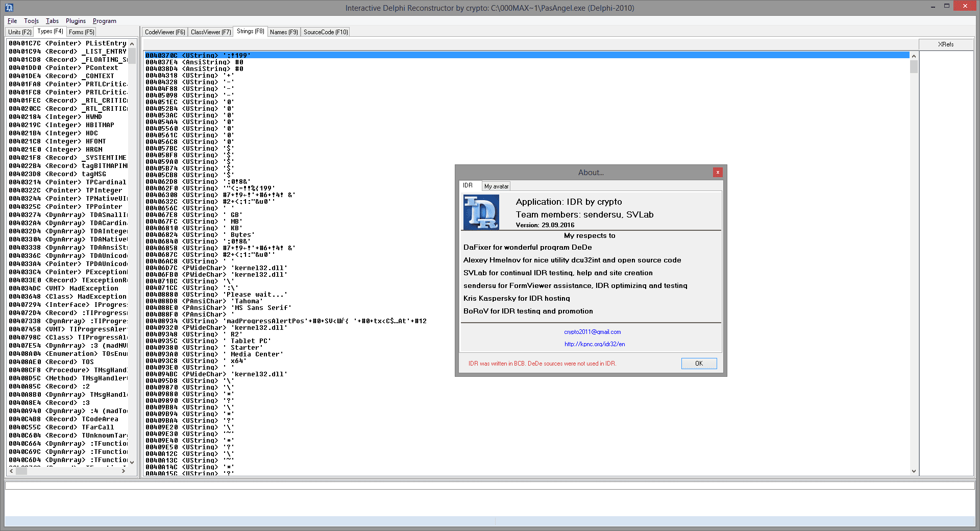The height and width of the screenshot is (531, 980).
Task: Click the application icon in title bar
Action: click(x=9, y=8)
